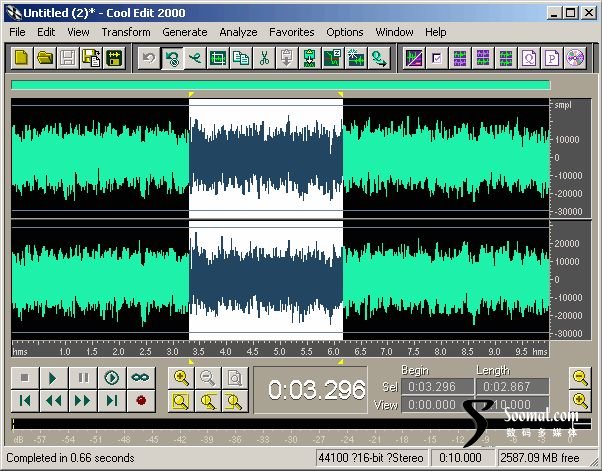This screenshot has height=471, width=602.
Task: Open the Transform menu
Action: (x=126, y=32)
